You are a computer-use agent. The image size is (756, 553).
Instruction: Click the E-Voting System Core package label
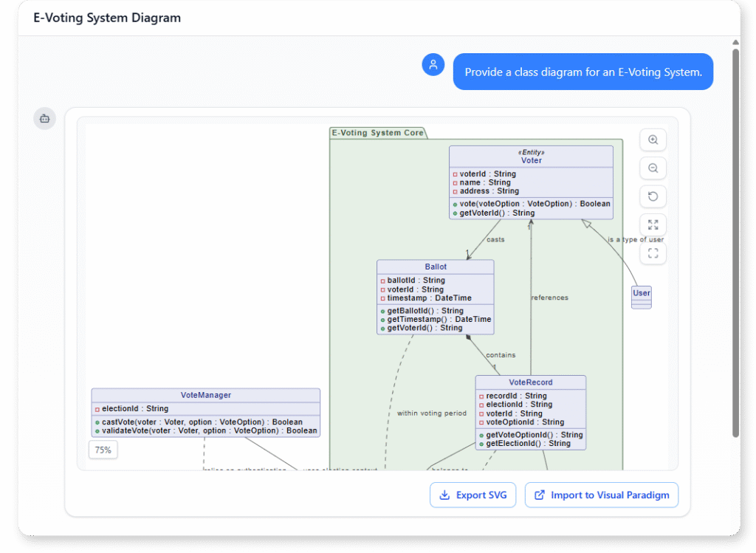pos(377,133)
